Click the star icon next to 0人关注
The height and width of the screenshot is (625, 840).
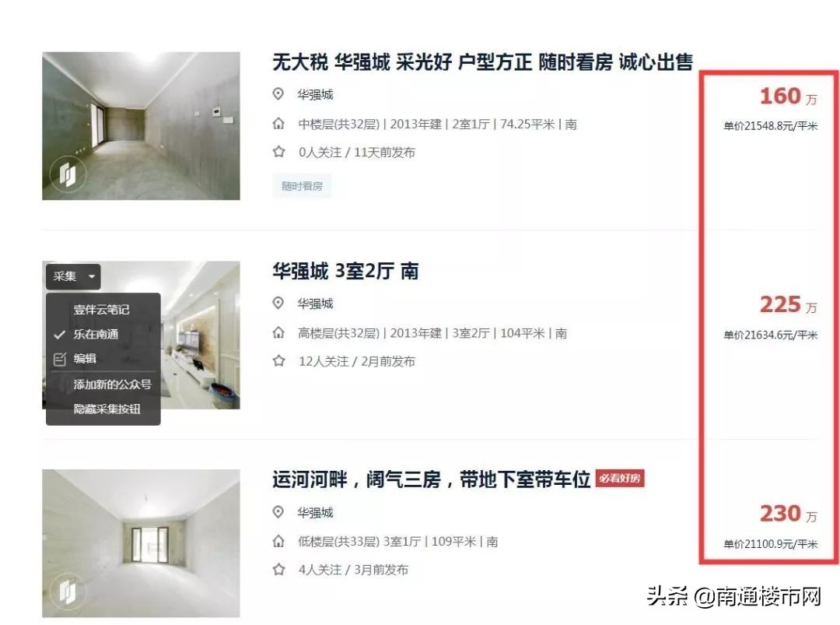click(x=278, y=152)
